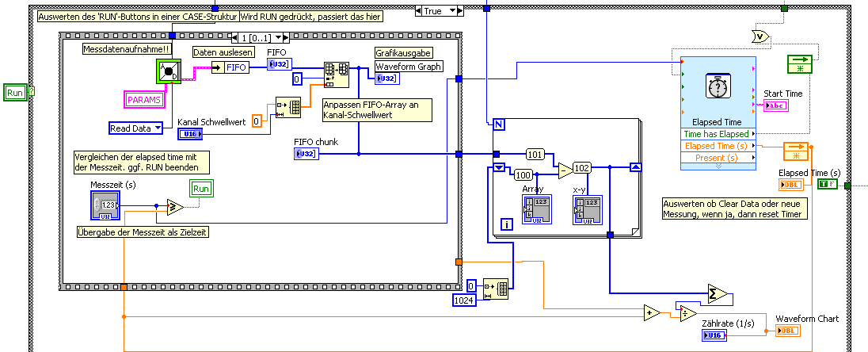Select the 100 constant in For loop

click(x=523, y=175)
